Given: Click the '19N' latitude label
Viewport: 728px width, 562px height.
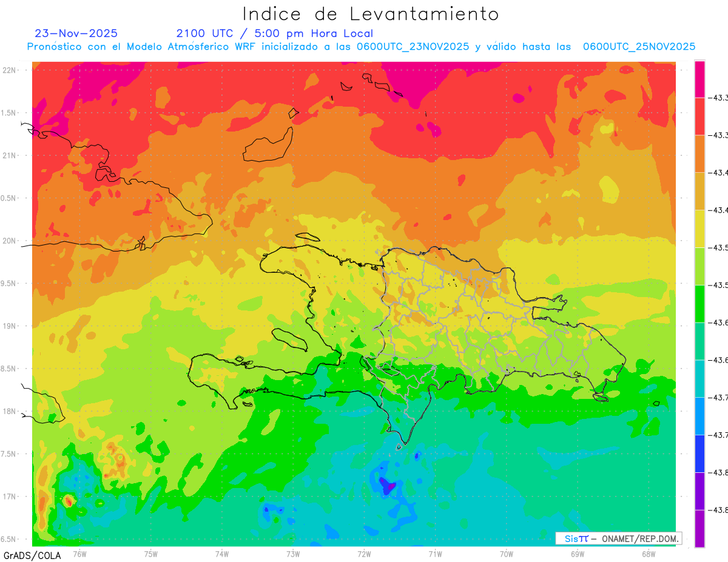Looking at the screenshot, I should [x=8, y=326].
